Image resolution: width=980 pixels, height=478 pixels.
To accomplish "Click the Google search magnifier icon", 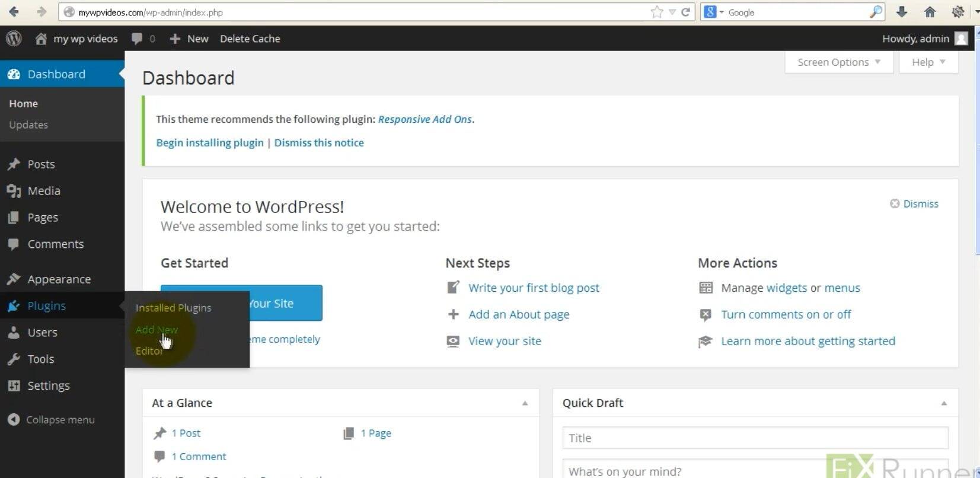I will click(876, 12).
